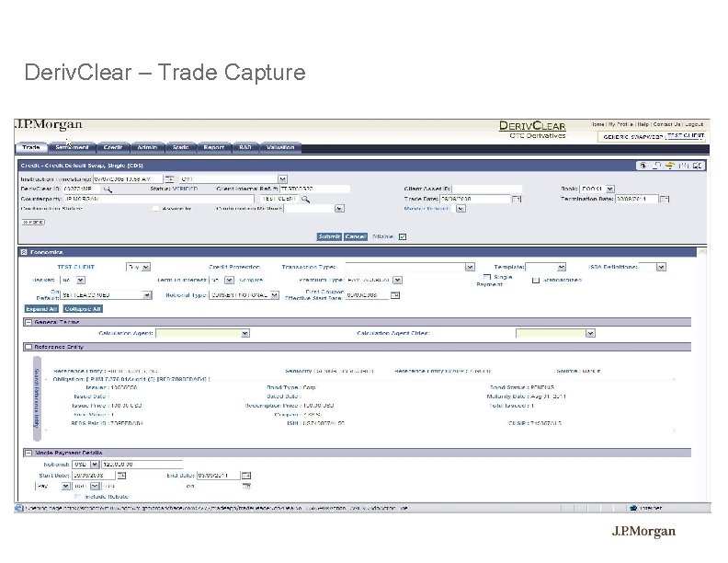Click the Submit button
728x563 pixels.
coord(329,237)
